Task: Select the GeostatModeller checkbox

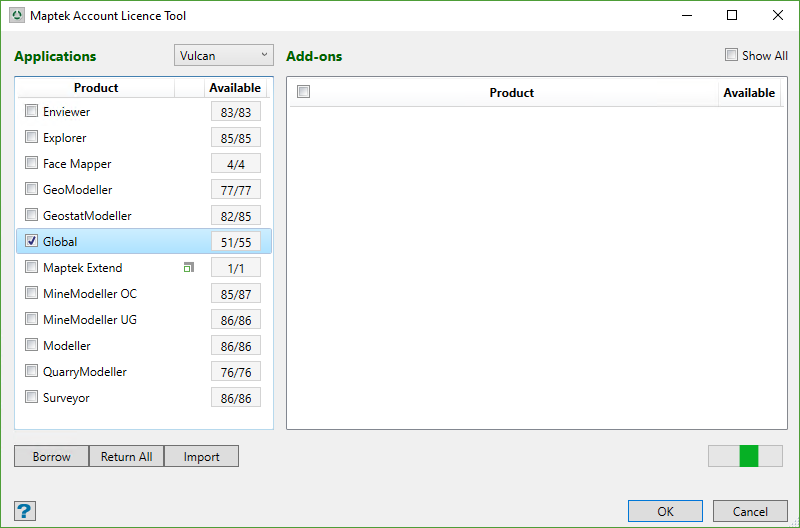Action: [x=32, y=215]
